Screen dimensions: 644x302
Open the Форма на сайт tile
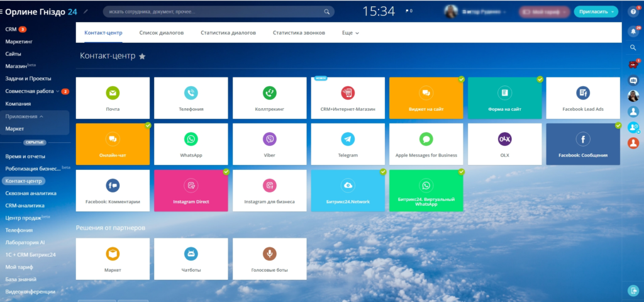(505, 98)
